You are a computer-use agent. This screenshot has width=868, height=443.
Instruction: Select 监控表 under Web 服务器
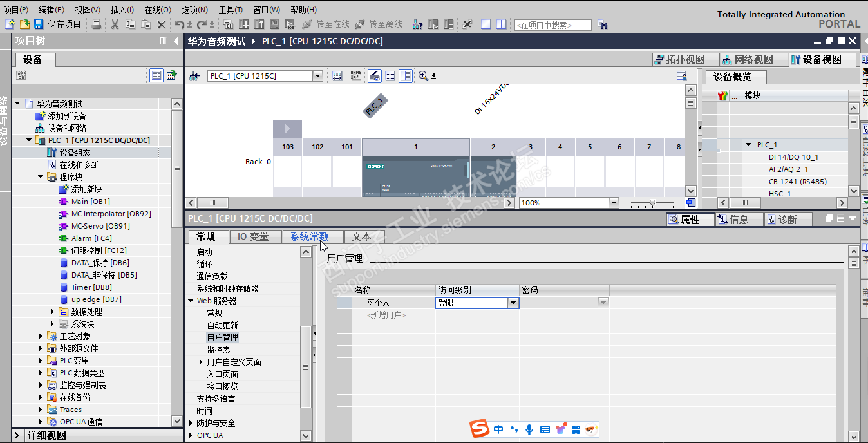point(218,350)
